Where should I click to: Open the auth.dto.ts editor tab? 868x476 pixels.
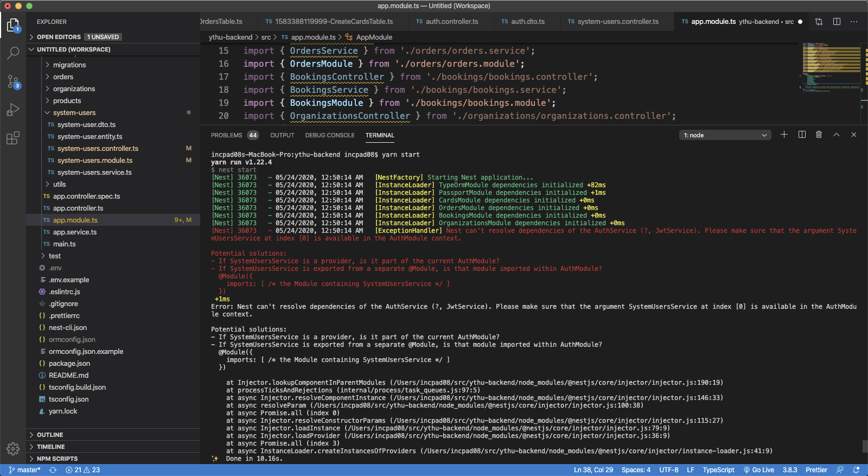pos(526,22)
